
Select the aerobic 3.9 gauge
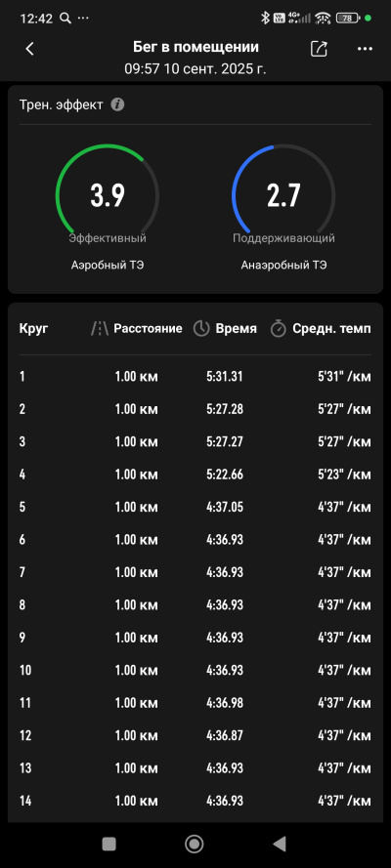[108, 195]
